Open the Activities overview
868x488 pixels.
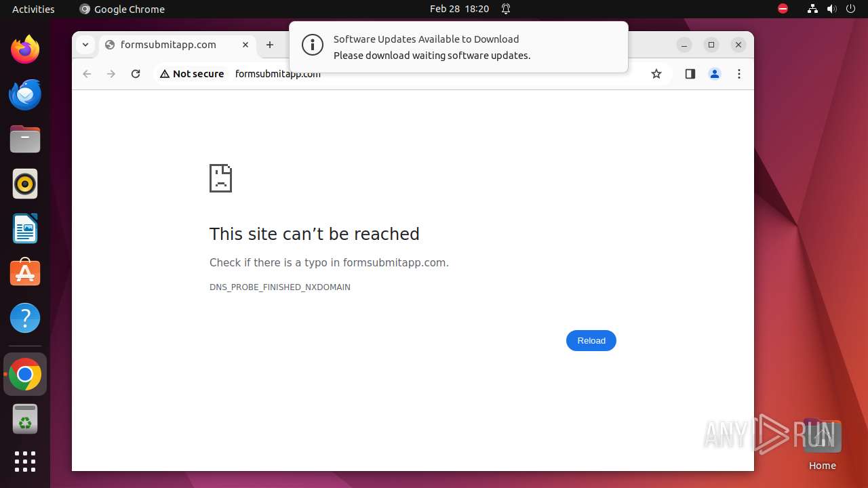pos(33,9)
